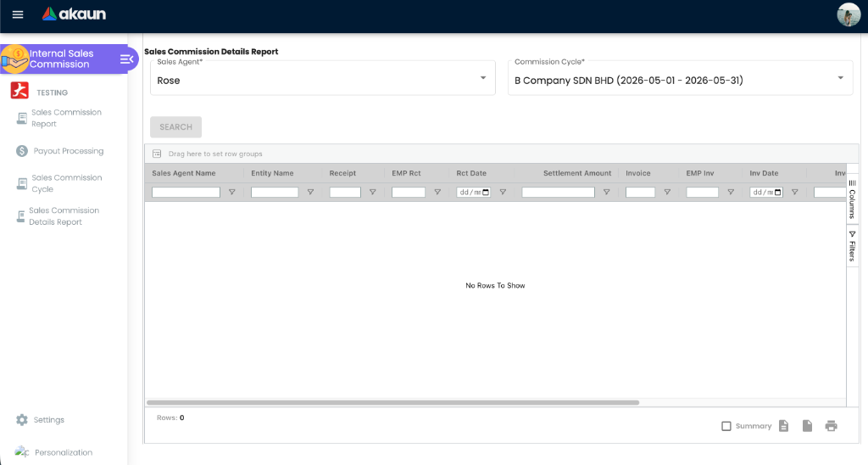Focus the EMP Rct filter field

point(409,193)
